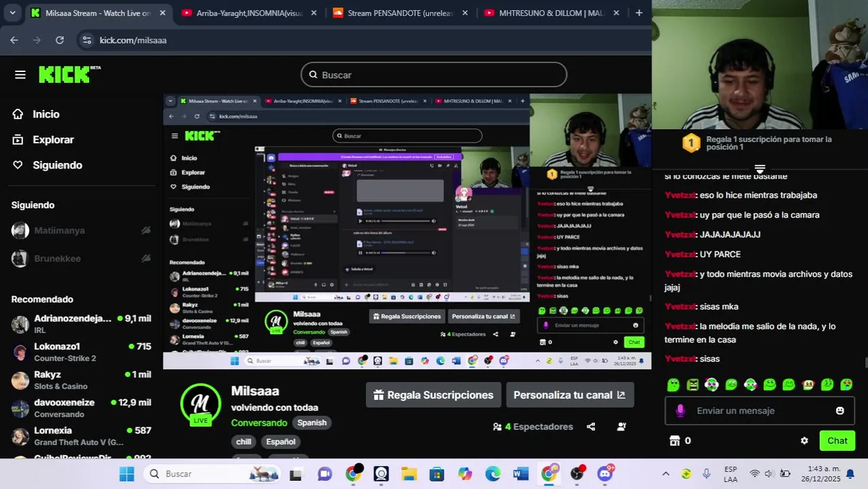Open the shop icon with 0 points
This screenshot has height=489, width=868.
coord(680,441)
